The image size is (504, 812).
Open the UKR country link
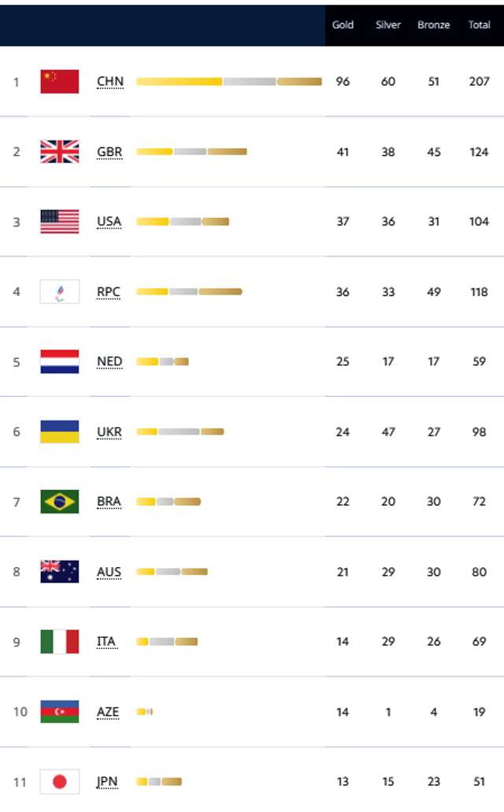pos(109,432)
